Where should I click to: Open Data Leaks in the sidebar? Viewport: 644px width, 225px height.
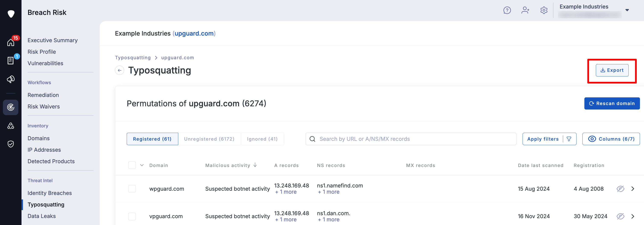42,216
